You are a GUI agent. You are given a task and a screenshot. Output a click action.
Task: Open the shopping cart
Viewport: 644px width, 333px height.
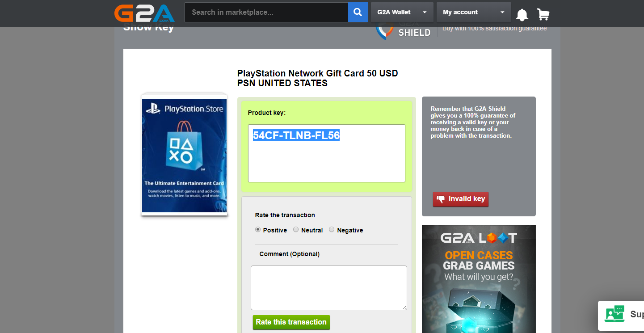(x=543, y=14)
